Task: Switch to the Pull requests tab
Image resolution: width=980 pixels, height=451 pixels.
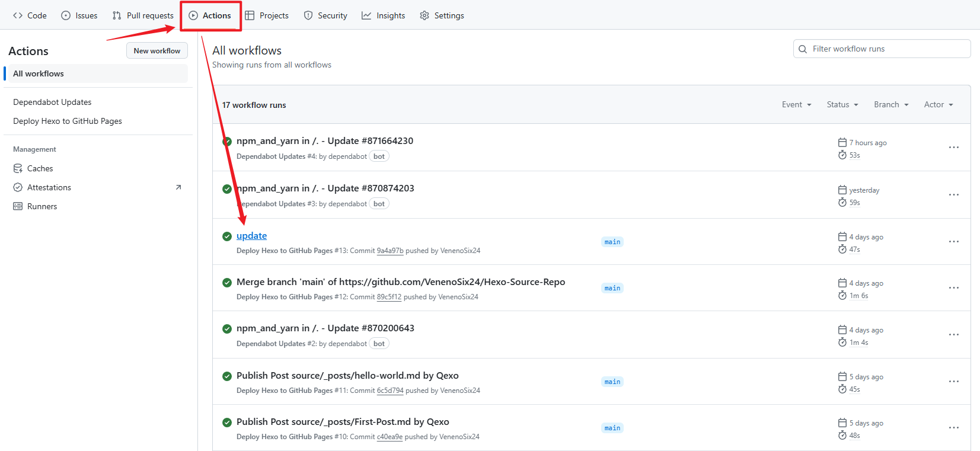Action: (143, 15)
